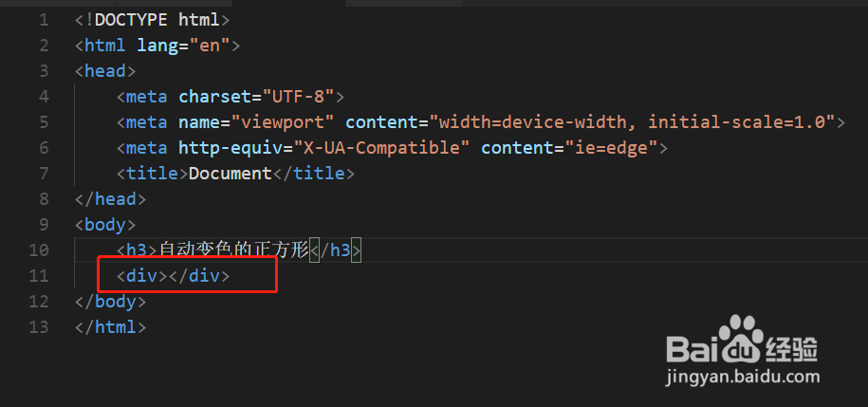Place cursor in the !DOCTYPE html declaration
Viewport: 868px width, 407px height.
(152, 21)
